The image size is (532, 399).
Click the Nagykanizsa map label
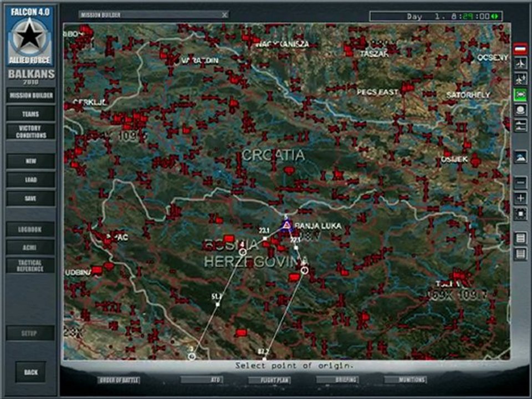click(282, 44)
